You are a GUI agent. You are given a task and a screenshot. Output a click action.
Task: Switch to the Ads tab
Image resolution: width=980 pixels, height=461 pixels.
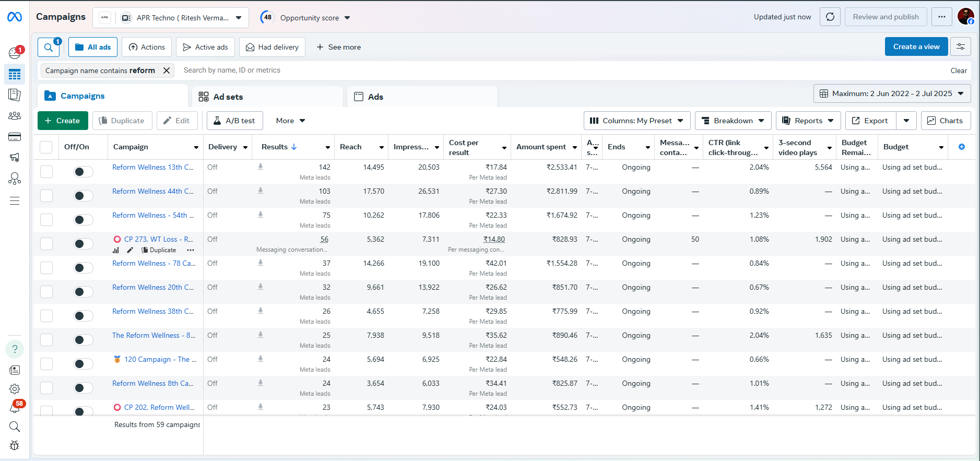(375, 97)
